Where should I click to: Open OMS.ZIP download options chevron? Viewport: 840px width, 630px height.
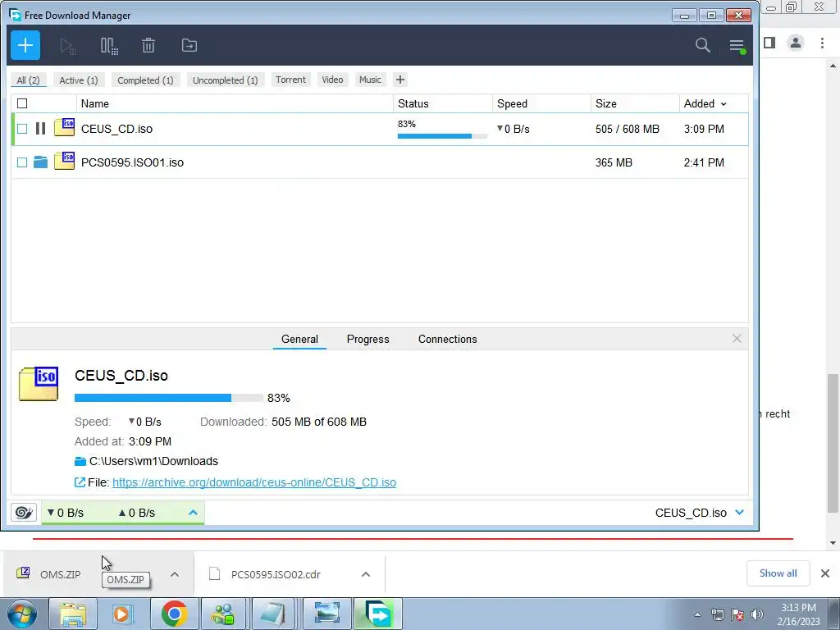click(x=175, y=574)
